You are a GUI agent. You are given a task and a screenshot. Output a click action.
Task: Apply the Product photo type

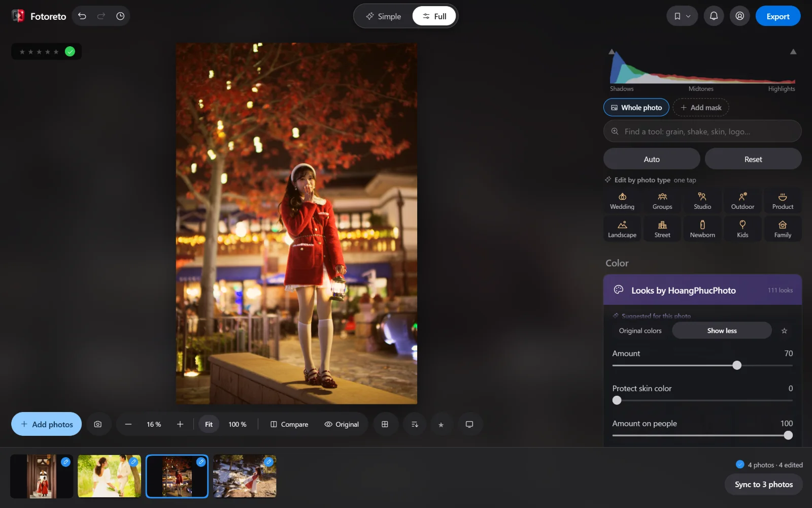coord(783,201)
